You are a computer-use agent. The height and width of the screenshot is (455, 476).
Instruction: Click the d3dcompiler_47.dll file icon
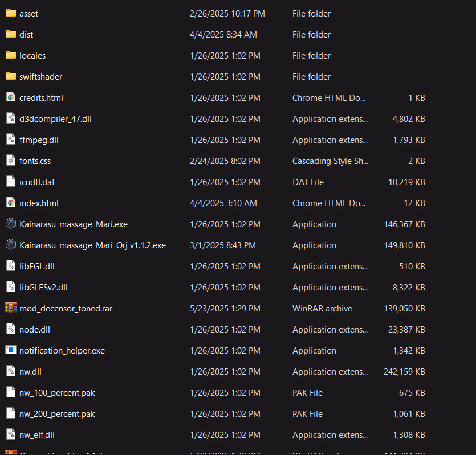click(11, 118)
